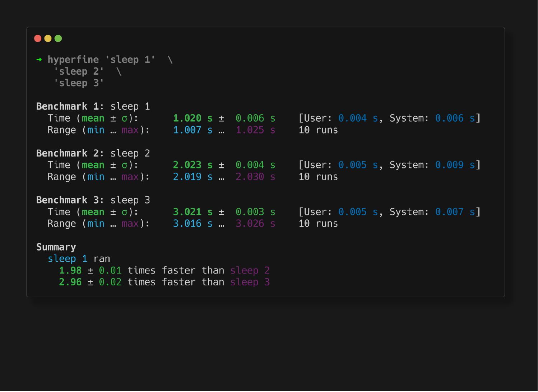Click the red close window button
The width and height of the screenshot is (538, 392).
[38, 38]
